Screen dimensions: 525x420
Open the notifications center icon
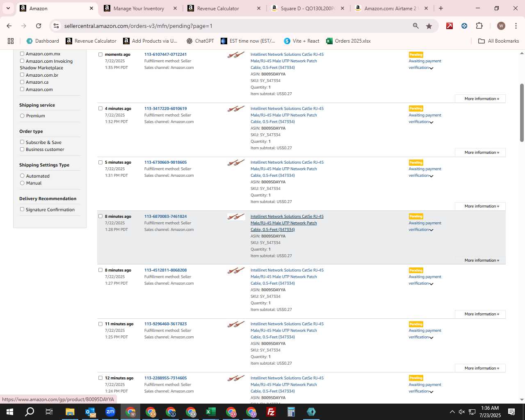point(511,412)
